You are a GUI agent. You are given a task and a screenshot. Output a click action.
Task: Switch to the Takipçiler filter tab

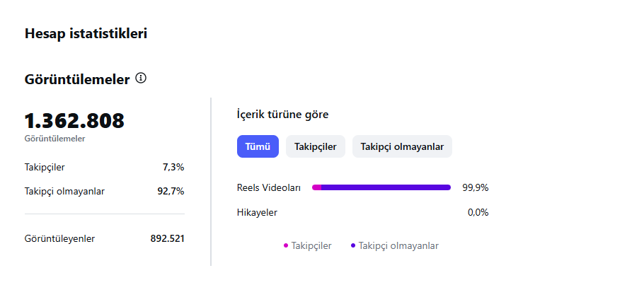[316, 146]
